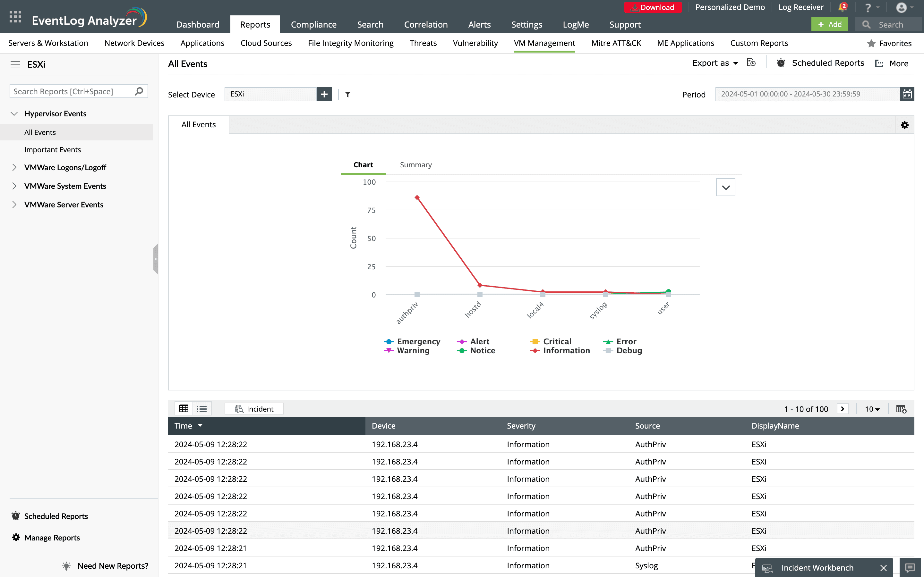Click the search magnifier in Search Reports box
Viewport: 924px width, 577px height.
tap(139, 91)
